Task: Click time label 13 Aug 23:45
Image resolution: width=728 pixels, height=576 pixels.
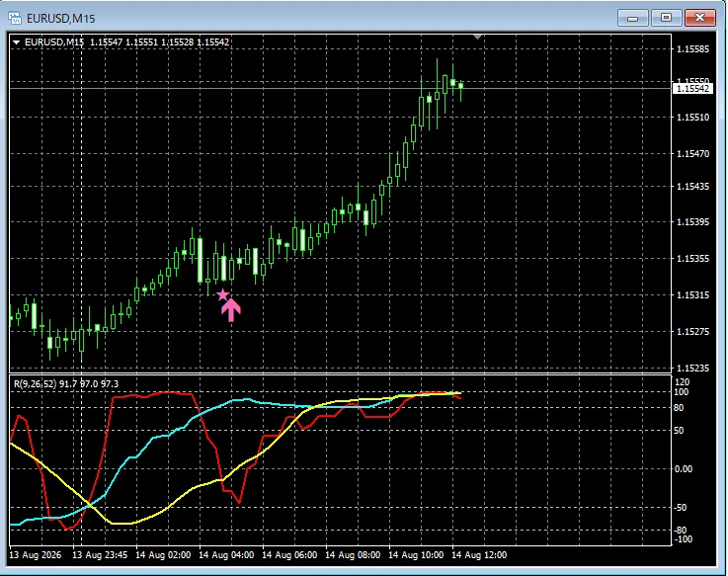Action: tap(100, 554)
